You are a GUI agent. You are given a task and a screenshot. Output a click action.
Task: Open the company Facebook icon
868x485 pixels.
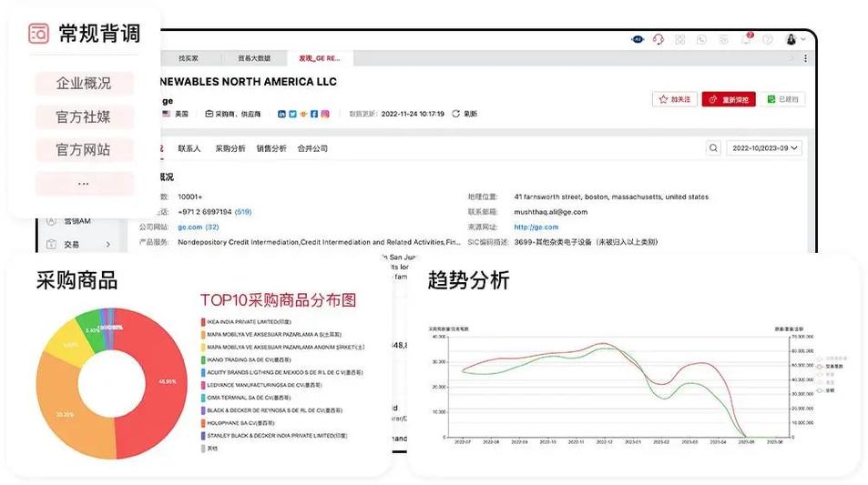pos(314,114)
